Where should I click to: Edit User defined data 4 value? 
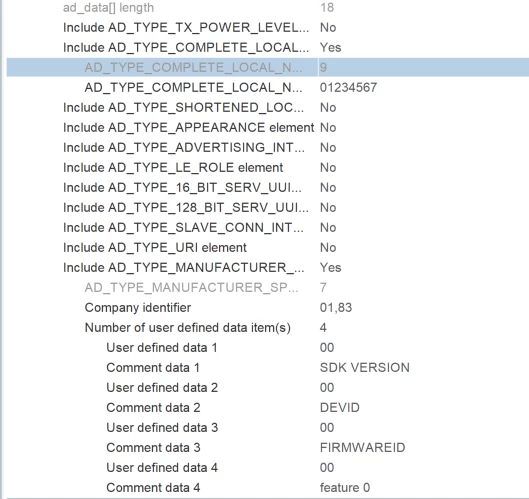point(327,468)
